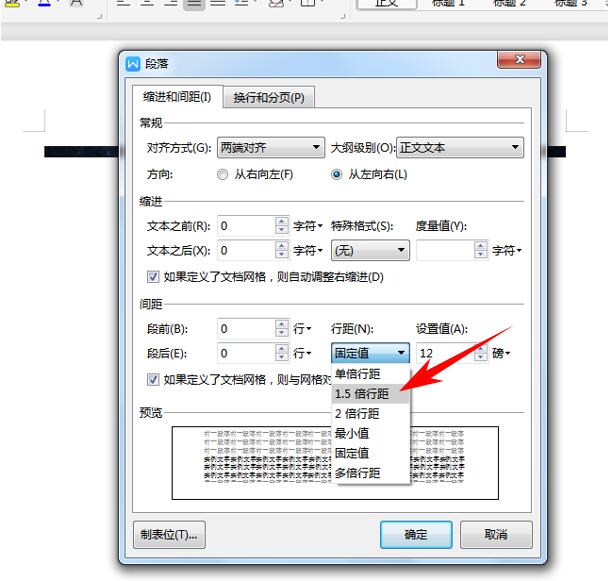Click the WPS logo icon in dialog title bar
Screen dimensions: 608x581
(133, 64)
